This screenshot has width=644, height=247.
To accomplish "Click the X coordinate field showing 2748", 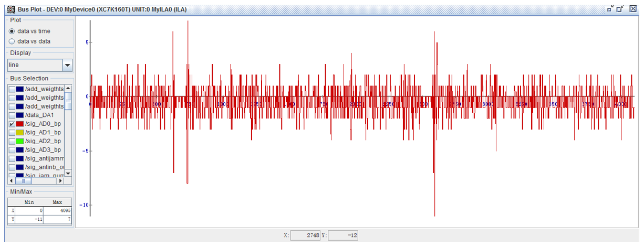I will tap(305, 235).
